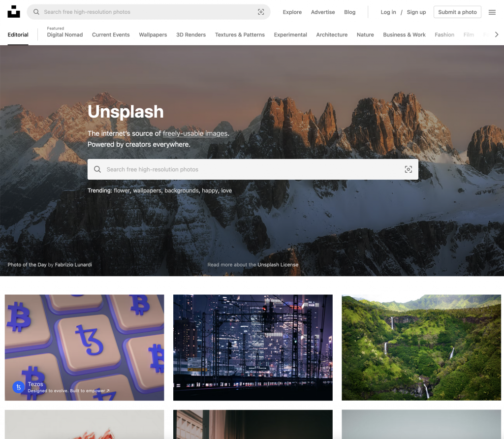The image size is (504, 439).
Task: Click trending term flower
Action: (x=122, y=190)
